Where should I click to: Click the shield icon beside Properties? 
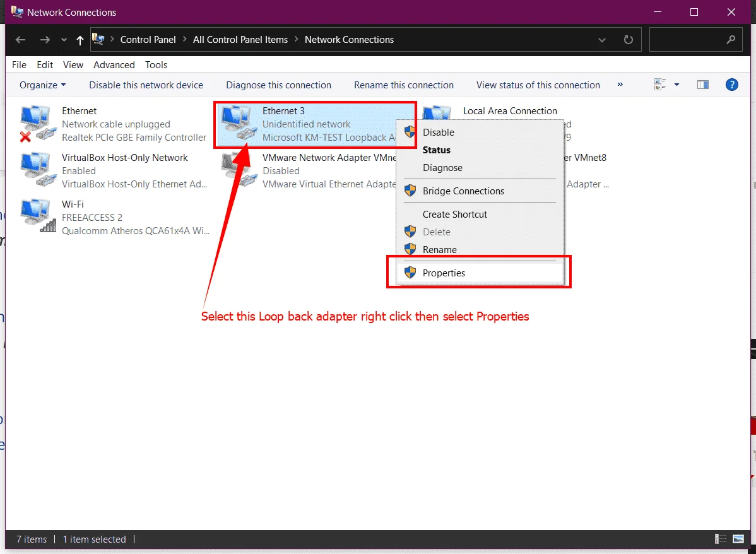410,273
